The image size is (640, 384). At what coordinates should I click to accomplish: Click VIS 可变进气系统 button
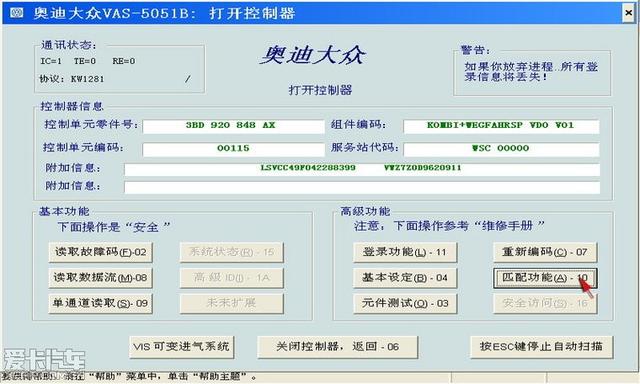pos(181,347)
